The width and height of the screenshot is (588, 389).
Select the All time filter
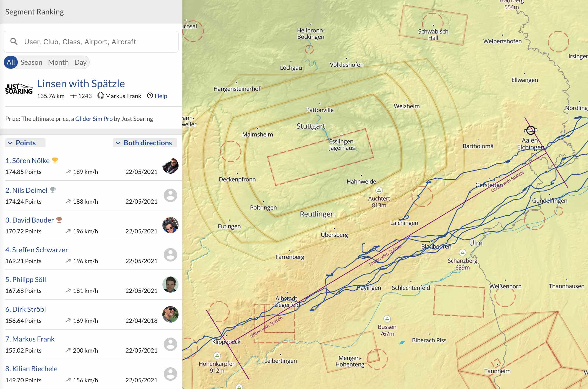11,62
